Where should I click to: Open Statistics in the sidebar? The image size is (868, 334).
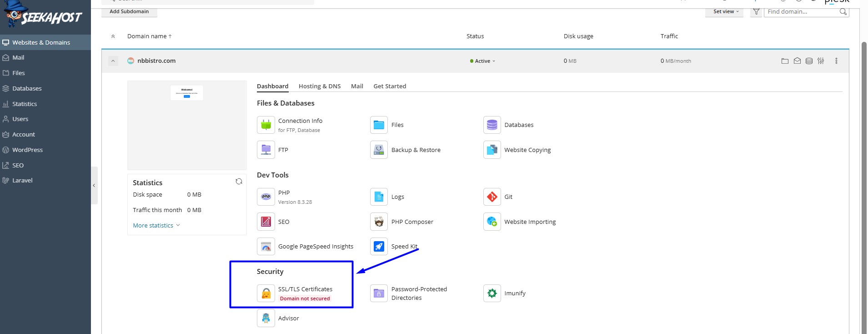click(x=45, y=104)
